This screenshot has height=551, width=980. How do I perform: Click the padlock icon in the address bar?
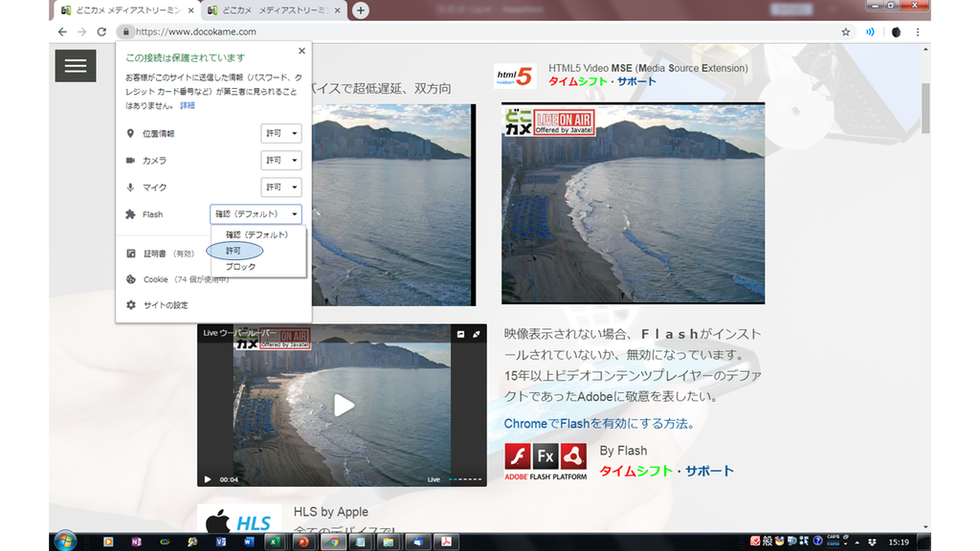125,32
